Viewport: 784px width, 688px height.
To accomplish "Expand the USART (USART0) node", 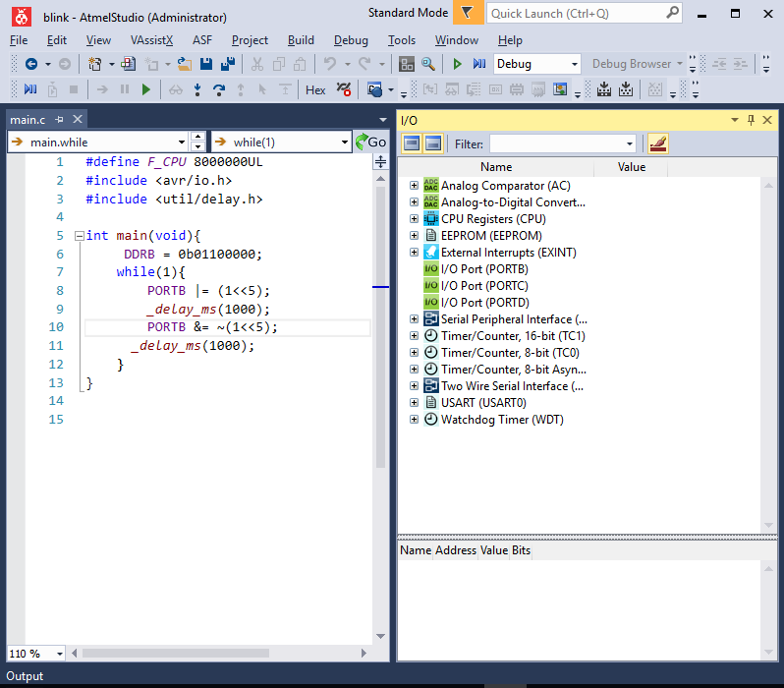I will pos(414,403).
